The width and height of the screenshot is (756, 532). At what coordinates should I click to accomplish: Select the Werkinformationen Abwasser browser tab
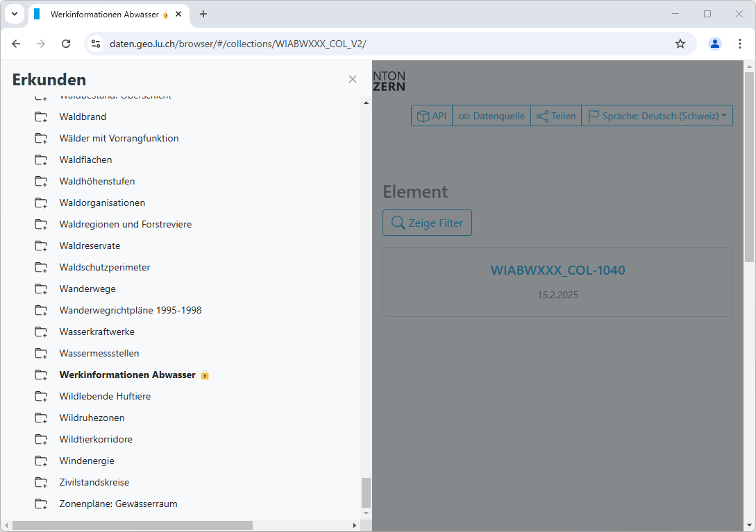pos(104,14)
